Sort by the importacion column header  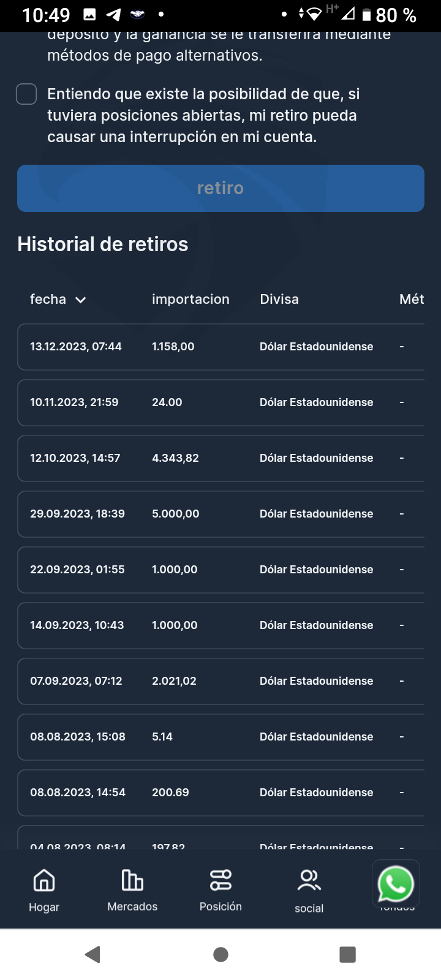pos(190,299)
